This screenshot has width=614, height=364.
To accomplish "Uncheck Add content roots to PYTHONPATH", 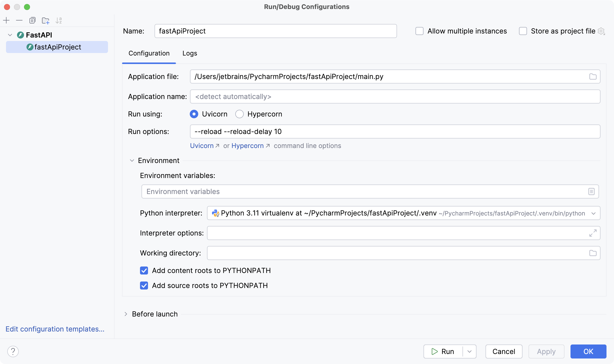I will click(x=144, y=270).
